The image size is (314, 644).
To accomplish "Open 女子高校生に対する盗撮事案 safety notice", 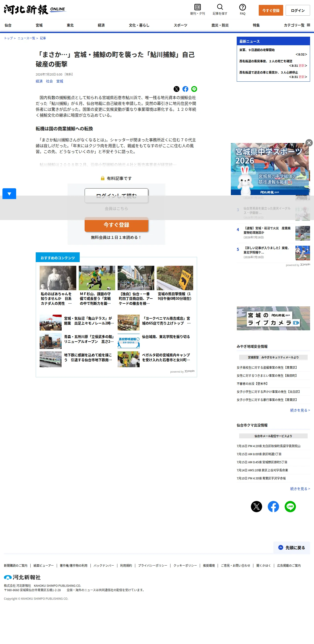I will (267, 367).
